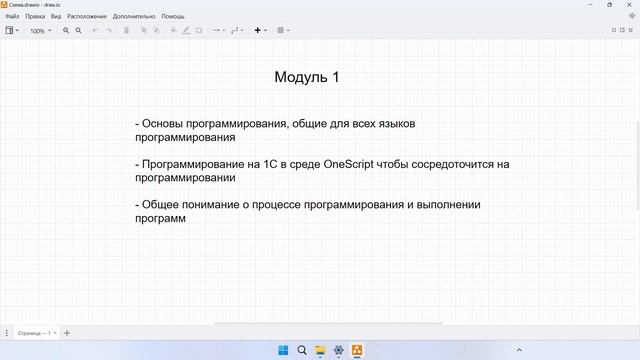Open the pages menu three-dots icon
The width and height of the screenshot is (640, 360).
pyautogui.click(x=7, y=333)
